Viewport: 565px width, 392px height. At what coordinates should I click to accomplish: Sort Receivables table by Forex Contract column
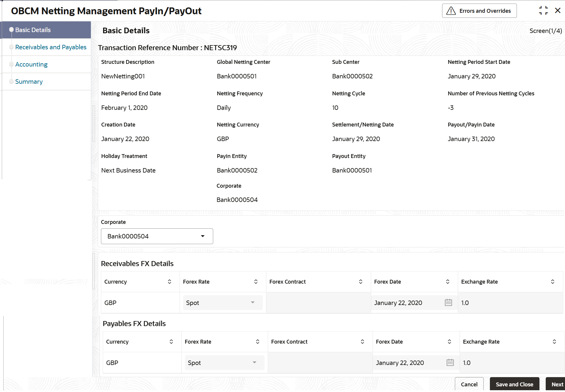[x=361, y=282]
